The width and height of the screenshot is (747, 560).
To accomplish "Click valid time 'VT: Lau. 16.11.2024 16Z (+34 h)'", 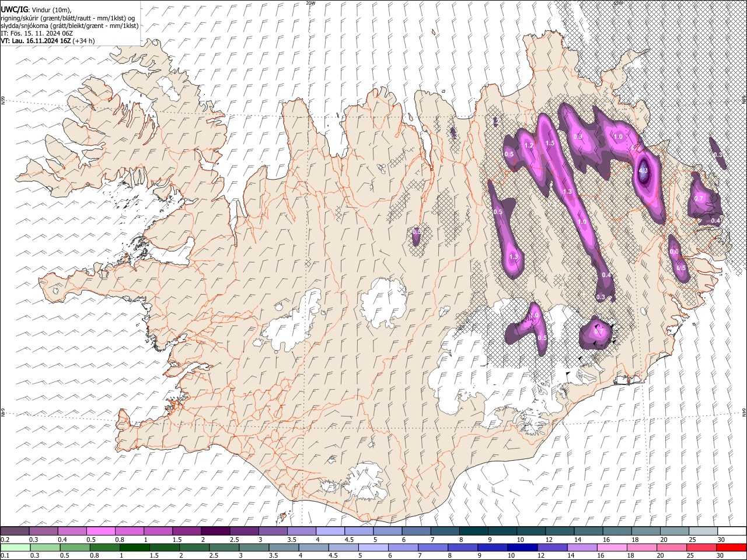I will pos(47,41).
